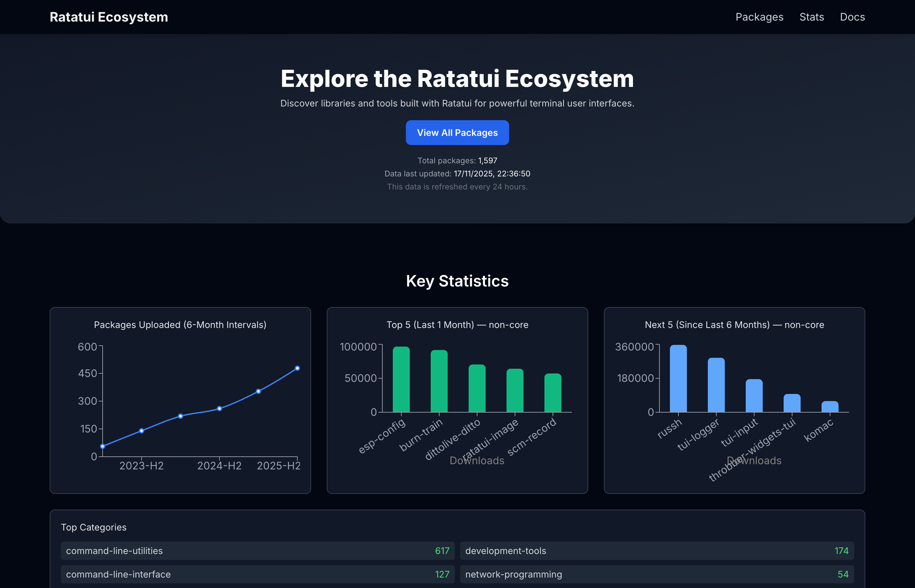
Task: Open the Docs nav link
Action: [852, 17]
